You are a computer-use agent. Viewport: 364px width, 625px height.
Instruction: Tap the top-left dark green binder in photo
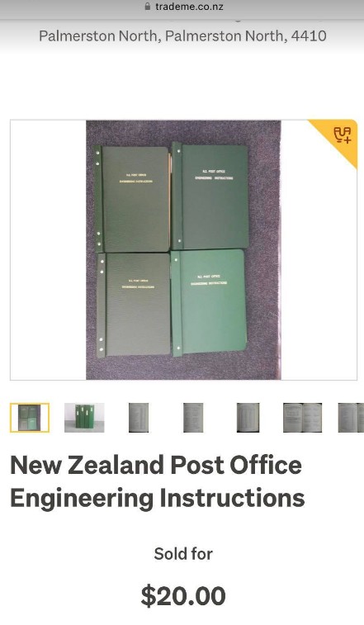coord(132,199)
